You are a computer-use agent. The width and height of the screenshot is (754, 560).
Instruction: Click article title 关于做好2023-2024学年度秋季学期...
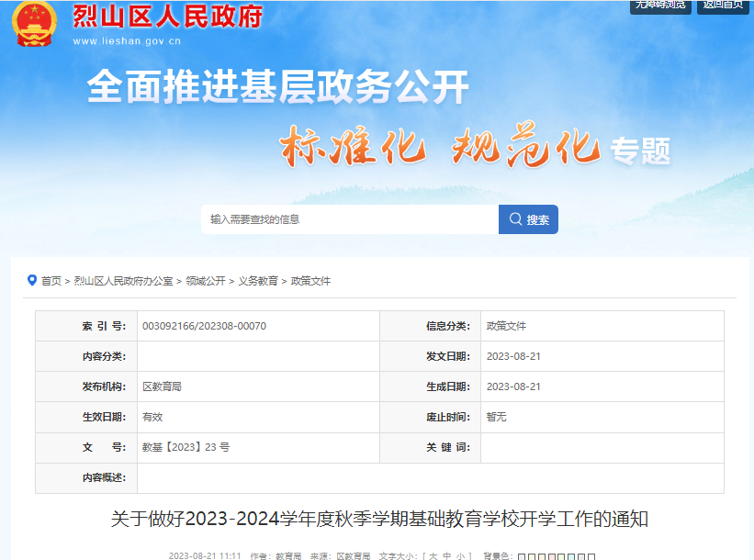coord(379,519)
